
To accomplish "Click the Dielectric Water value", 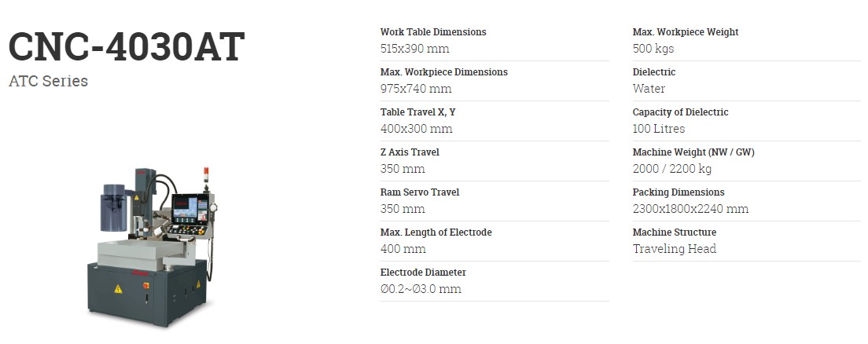I will pos(649,89).
